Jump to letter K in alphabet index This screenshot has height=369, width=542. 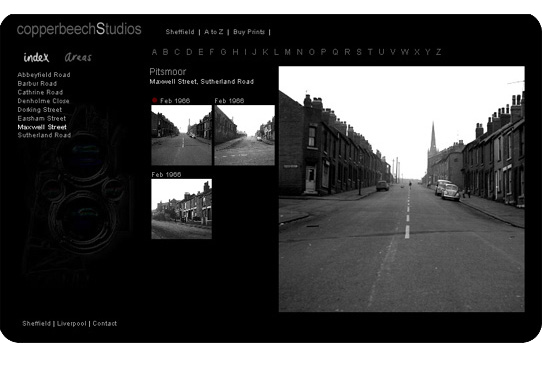click(x=265, y=52)
